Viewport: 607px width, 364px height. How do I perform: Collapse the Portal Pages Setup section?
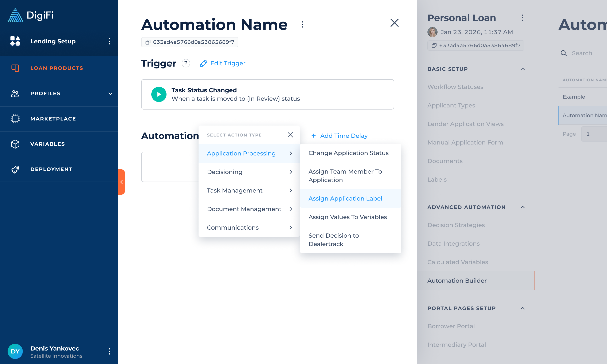point(522,308)
